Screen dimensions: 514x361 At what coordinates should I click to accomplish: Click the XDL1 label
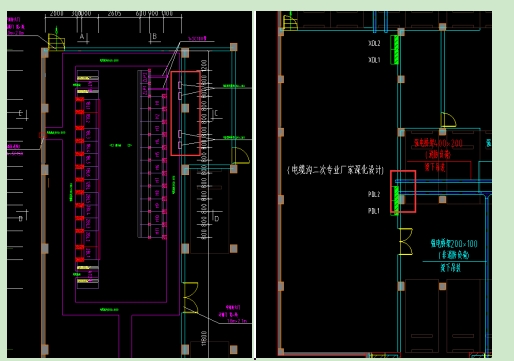pos(374,60)
